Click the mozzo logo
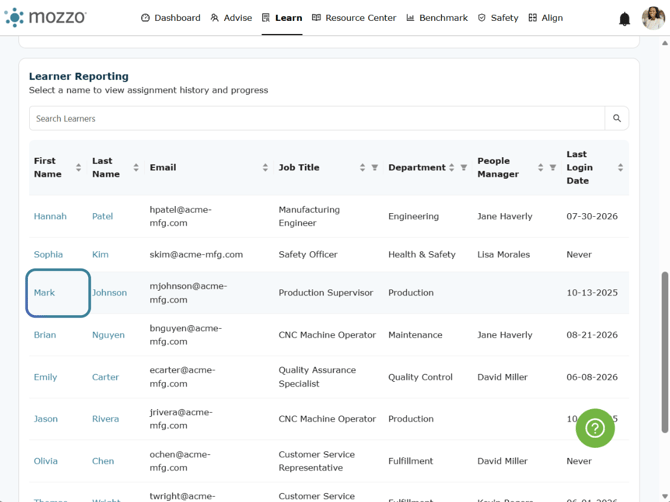Image resolution: width=670 pixels, height=502 pixels. tap(45, 17)
